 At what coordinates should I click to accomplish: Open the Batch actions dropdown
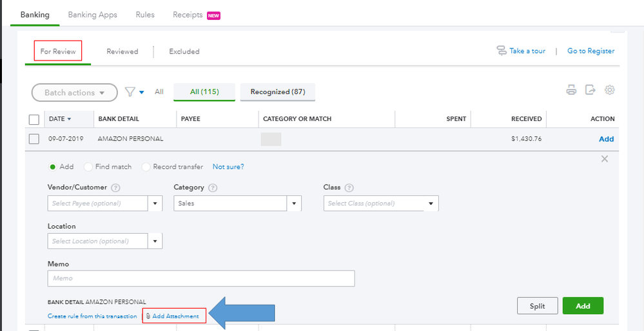[x=75, y=93]
